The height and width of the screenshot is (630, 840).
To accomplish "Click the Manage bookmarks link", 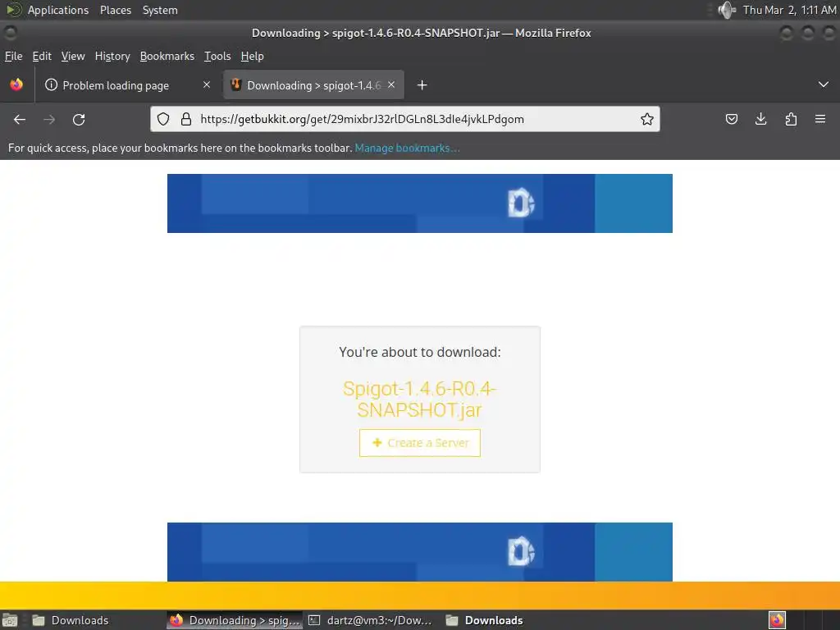I will (407, 148).
